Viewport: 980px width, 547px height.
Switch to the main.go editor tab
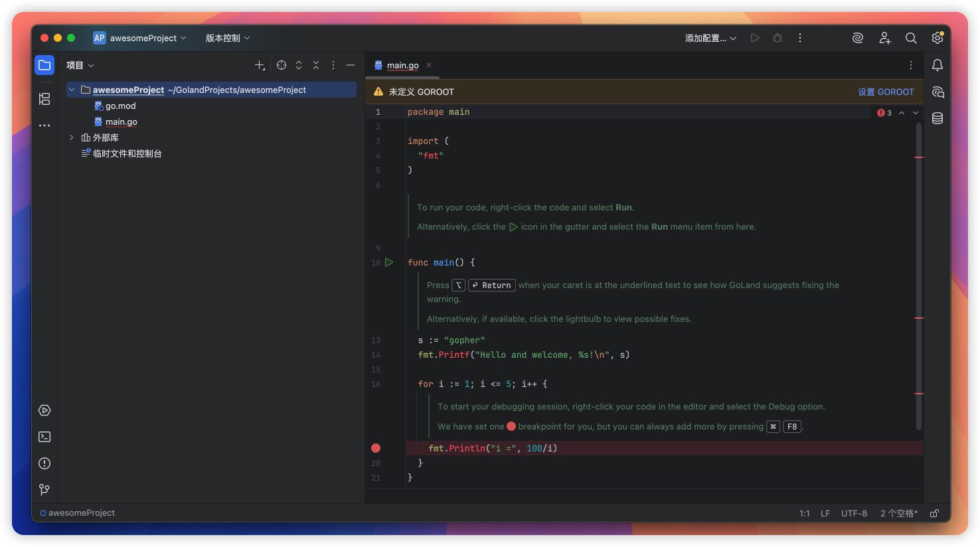coord(402,65)
